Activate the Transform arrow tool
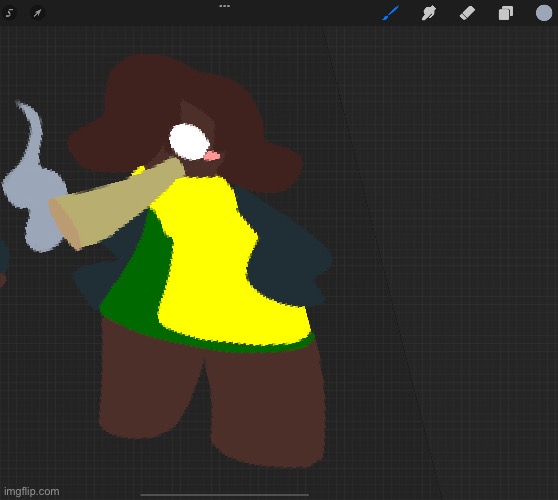Screen dimensions: 558x500 click(37, 14)
